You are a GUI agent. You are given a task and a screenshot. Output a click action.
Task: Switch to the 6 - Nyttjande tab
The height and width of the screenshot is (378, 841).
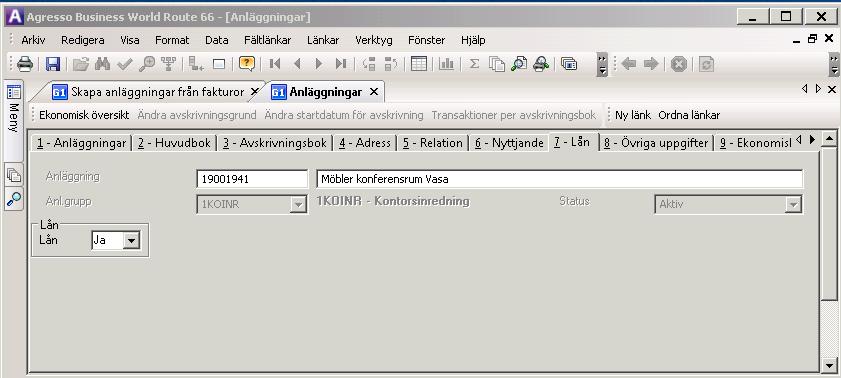click(x=510, y=143)
